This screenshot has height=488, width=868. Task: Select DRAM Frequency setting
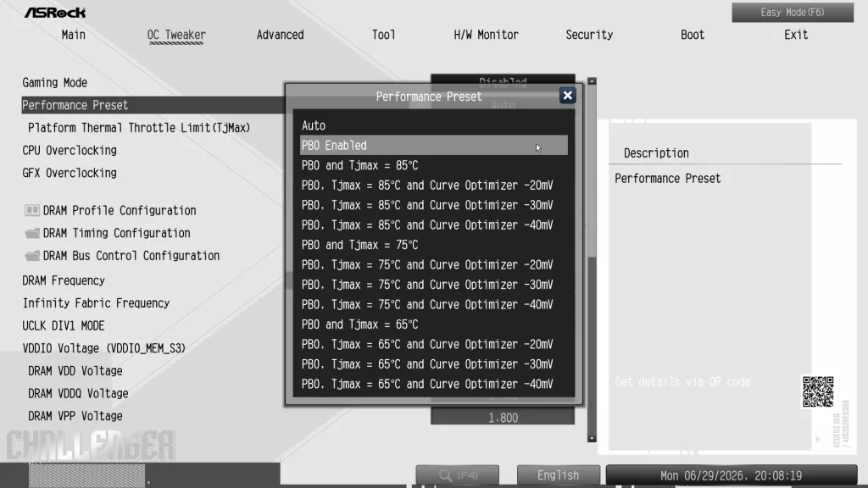(64, 280)
